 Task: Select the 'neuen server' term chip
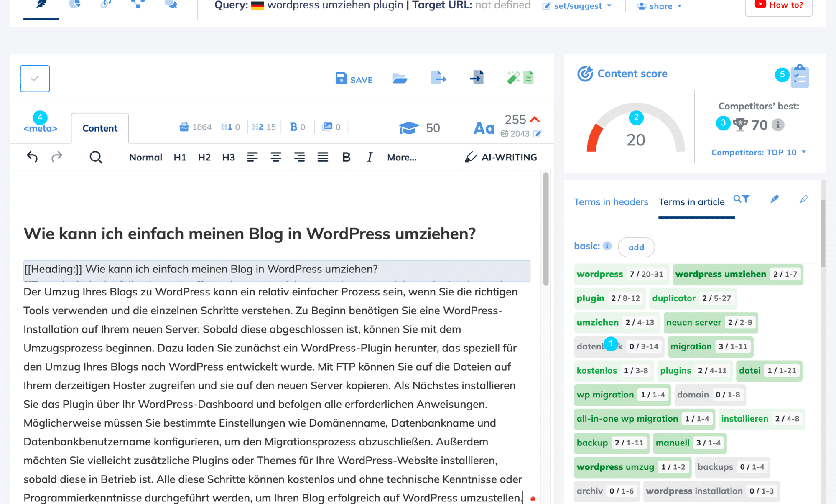(711, 322)
